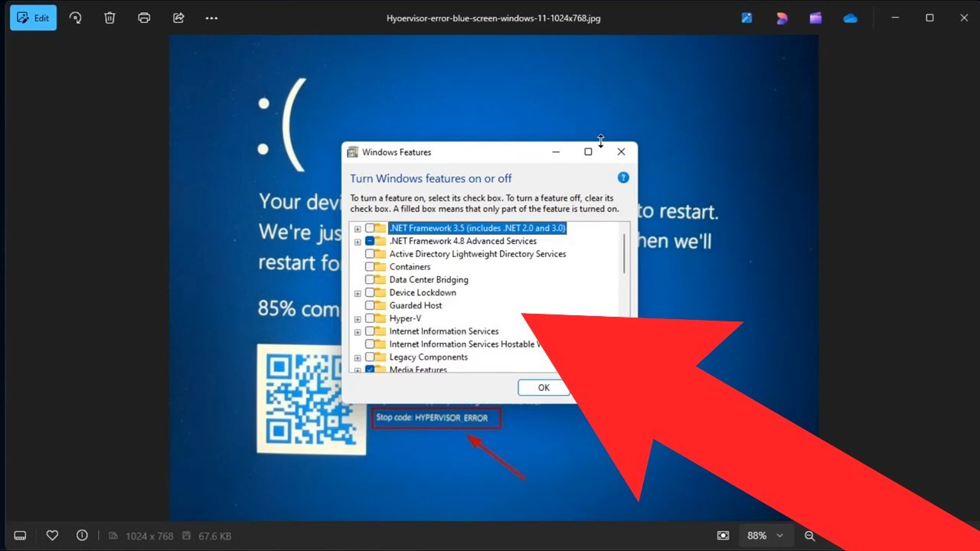
Task: Click the Legacy Components folder icon
Action: point(381,357)
